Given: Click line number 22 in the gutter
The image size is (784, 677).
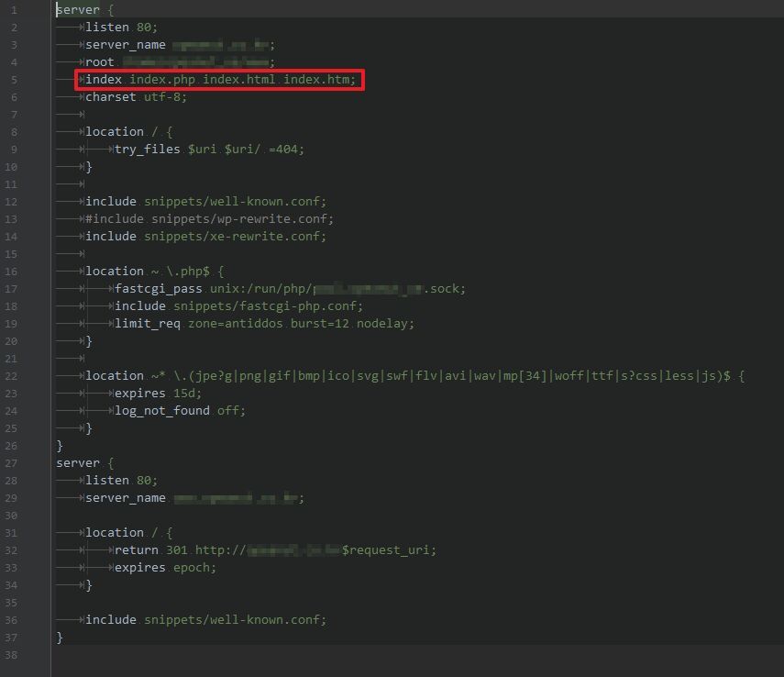Looking at the screenshot, I should coord(11,376).
